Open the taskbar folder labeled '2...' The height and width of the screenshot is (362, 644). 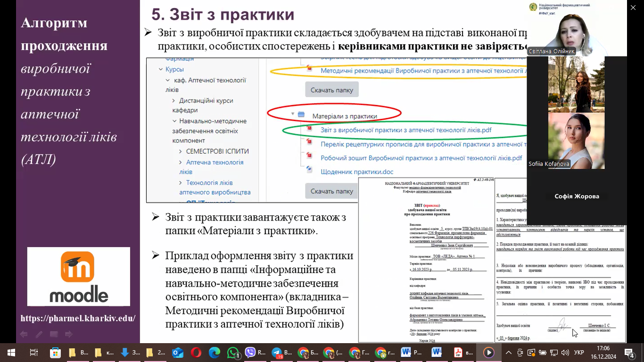(x=155, y=352)
